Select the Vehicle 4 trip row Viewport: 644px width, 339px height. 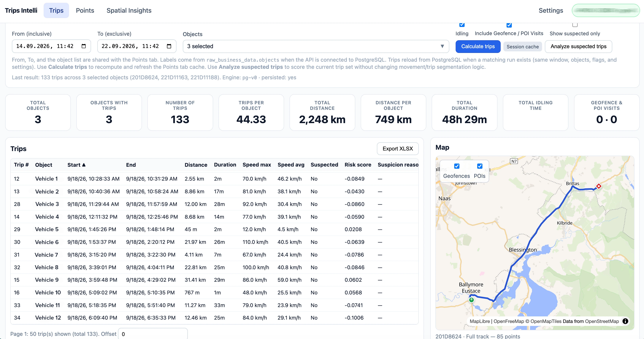[x=214, y=217]
